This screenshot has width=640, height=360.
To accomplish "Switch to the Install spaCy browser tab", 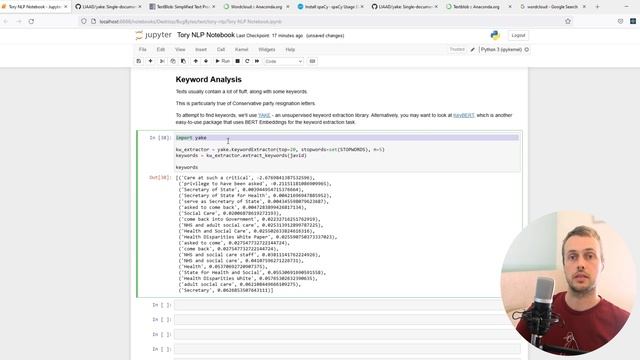I will [331, 7].
